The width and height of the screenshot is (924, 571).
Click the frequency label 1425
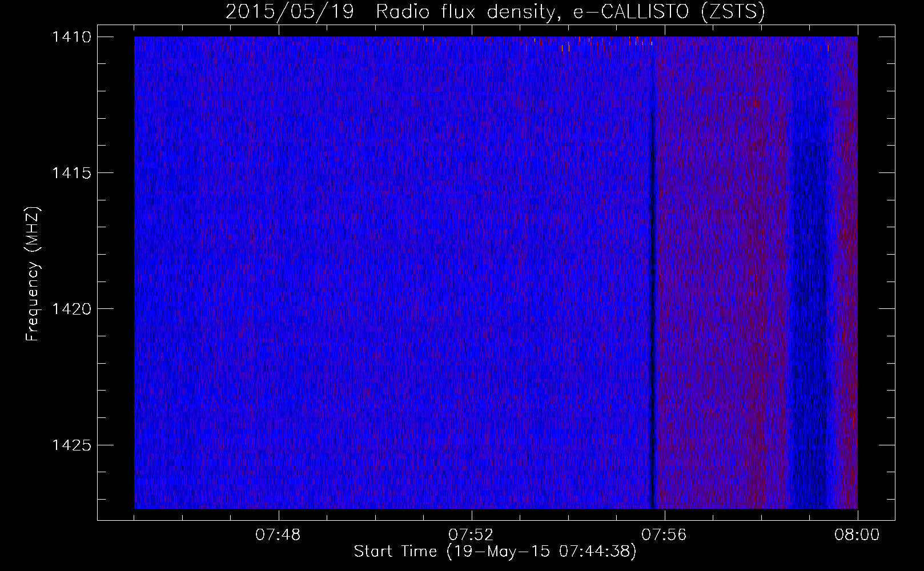[71, 445]
